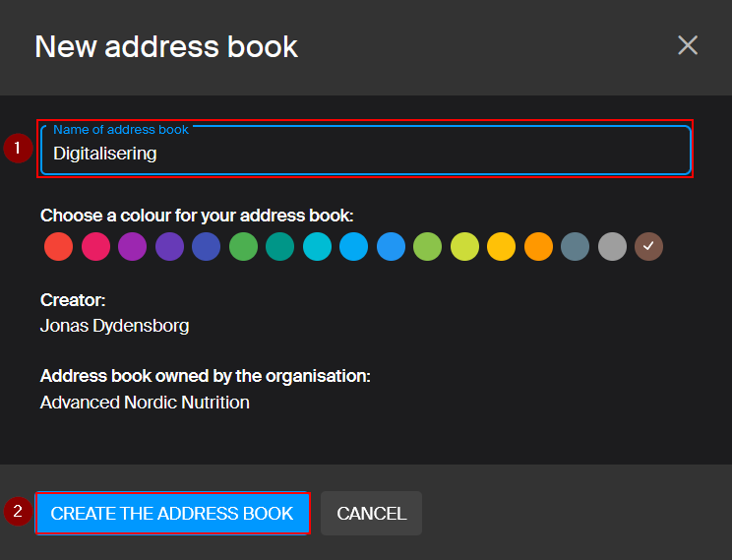This screenshot has width=732, height=560.
Task: Pick the orange colour swatch
Action: (538, 247)
